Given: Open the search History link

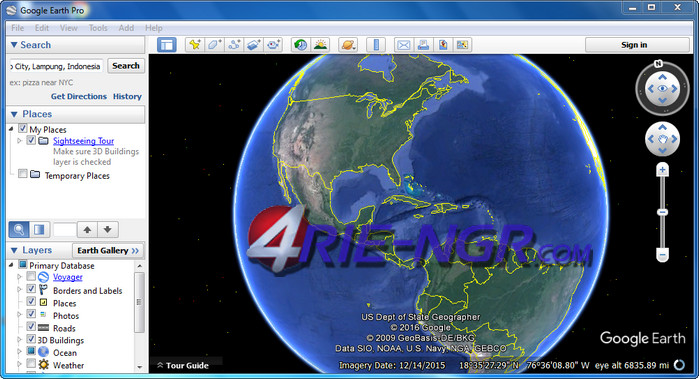Looking at the screenshot, I should pos(127,96).
